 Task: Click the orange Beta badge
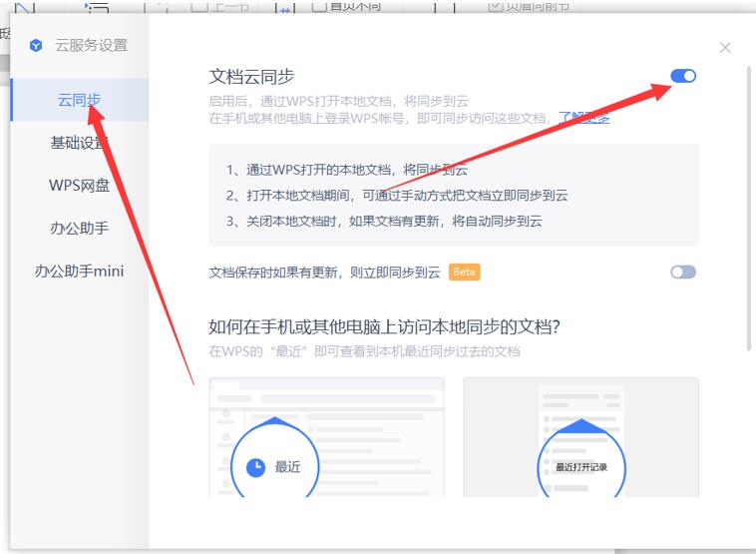point(465,273)
